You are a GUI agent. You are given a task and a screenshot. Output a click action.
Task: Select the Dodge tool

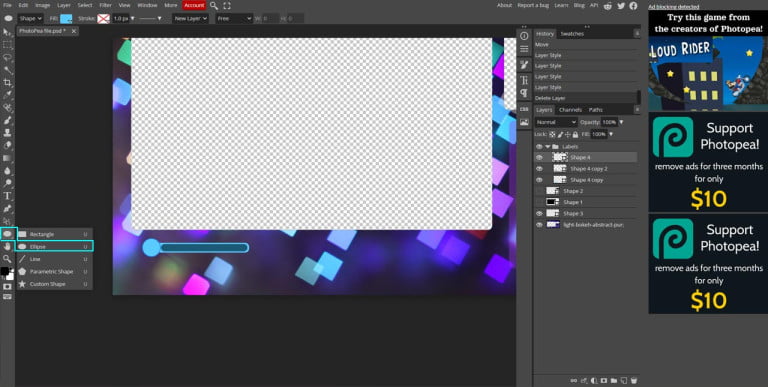point(7,183)
